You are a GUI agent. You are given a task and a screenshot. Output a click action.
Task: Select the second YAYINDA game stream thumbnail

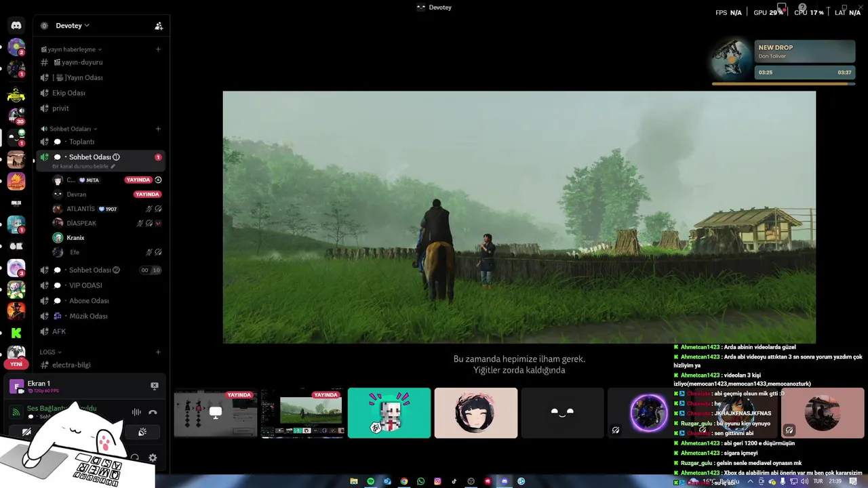pyautogui.click(x=302, y=413)
